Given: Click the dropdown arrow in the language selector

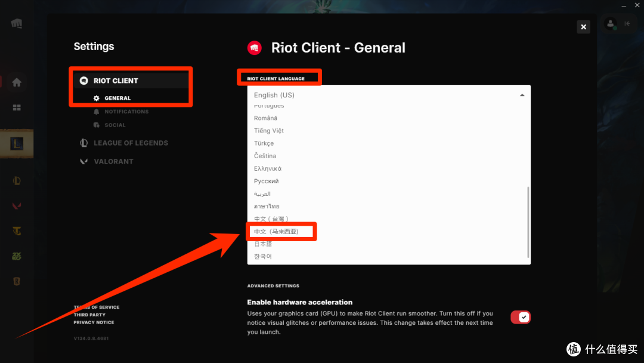Looking at the screenshot, I should 522,95.
